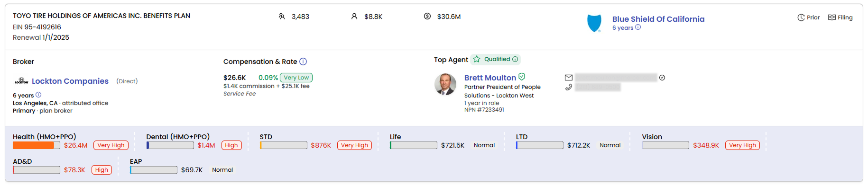Click the Qualified agent badge

[496, 59]
